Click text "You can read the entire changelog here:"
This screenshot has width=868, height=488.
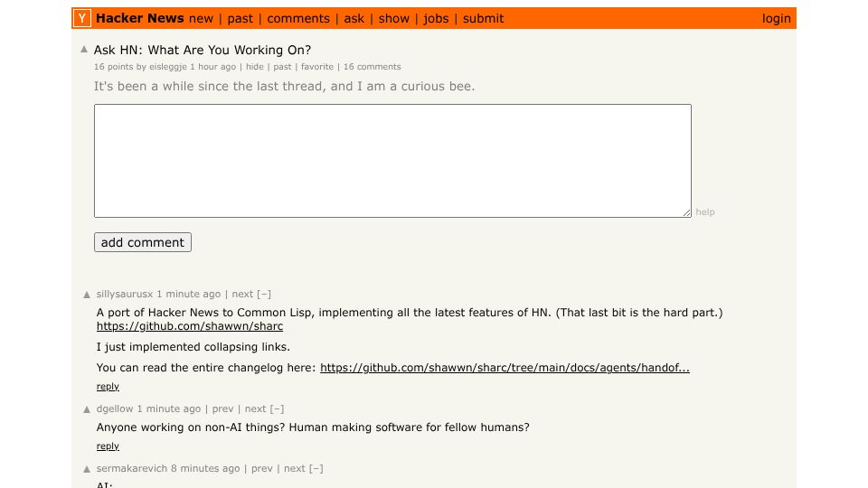point(206,368)
